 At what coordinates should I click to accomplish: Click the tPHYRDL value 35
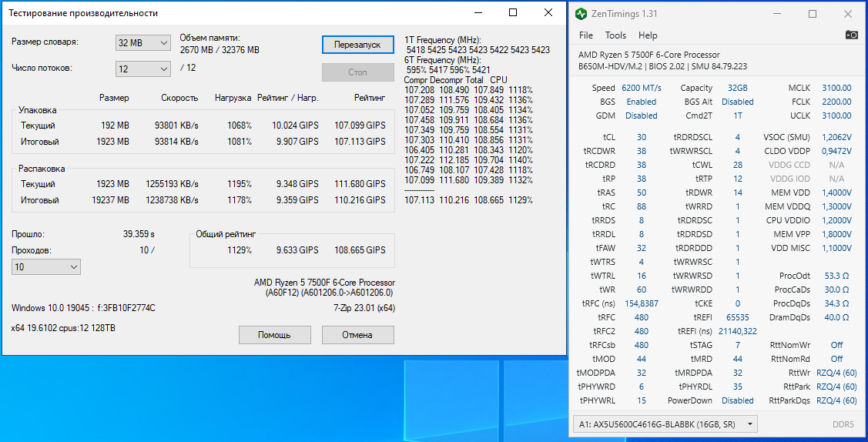[738, 386]
